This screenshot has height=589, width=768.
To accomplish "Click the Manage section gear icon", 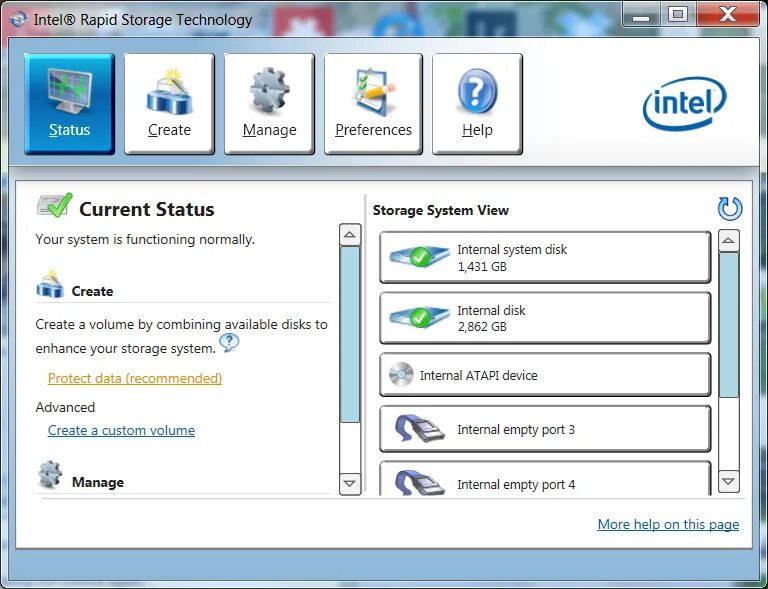I will click(x=50, y=474).
